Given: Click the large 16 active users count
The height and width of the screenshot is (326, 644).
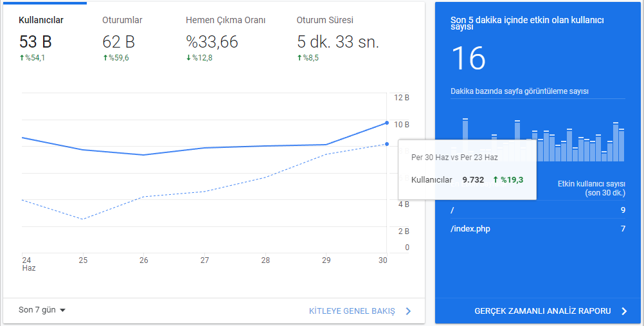Looking at the screenshot, I should [469, 59].
